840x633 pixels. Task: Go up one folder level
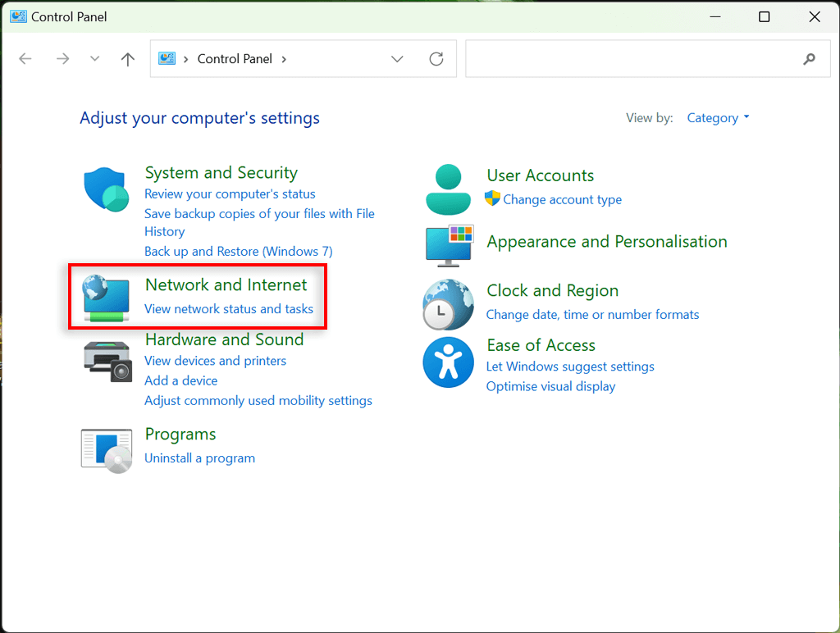click(127, 59)
